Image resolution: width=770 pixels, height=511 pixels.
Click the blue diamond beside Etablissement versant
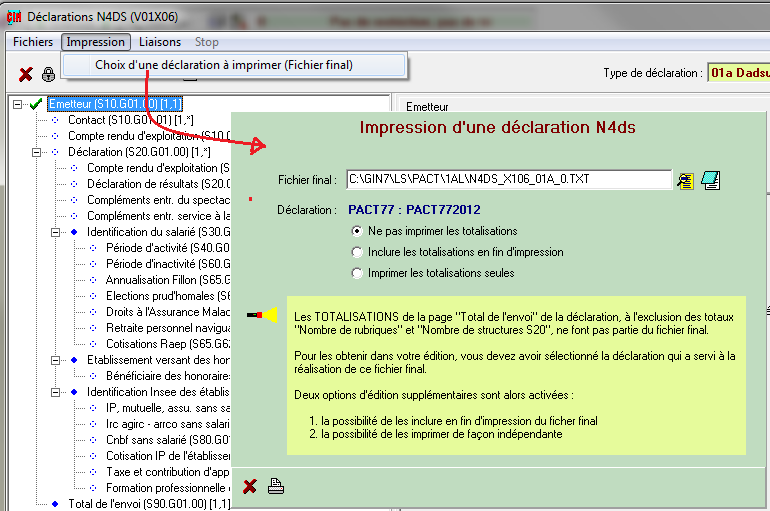74,360
